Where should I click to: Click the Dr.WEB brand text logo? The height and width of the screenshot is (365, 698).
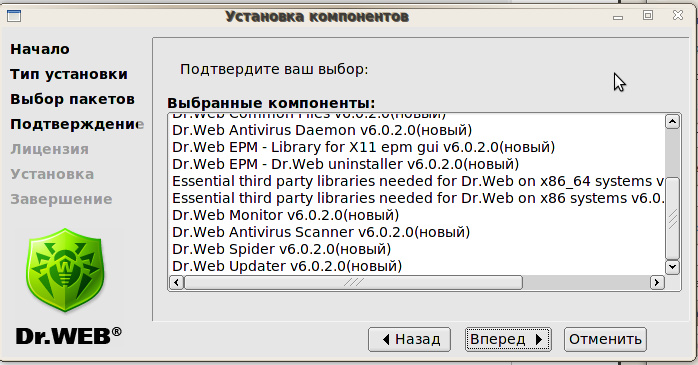click(x=69, y=336)
